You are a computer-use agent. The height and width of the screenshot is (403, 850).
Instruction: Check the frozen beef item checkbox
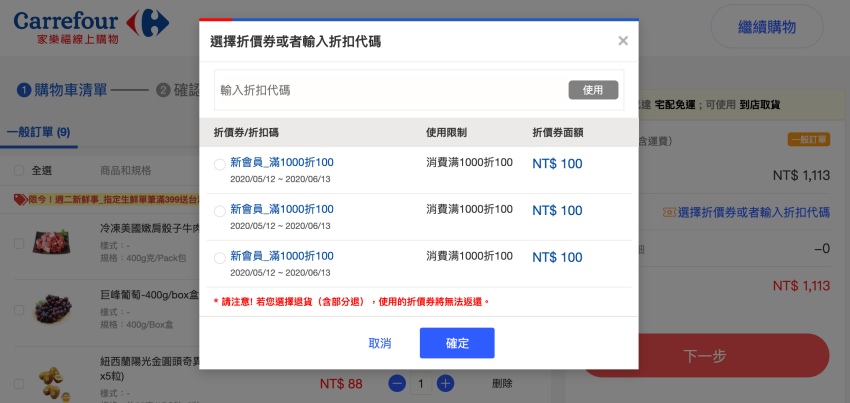tap(16, 244)
